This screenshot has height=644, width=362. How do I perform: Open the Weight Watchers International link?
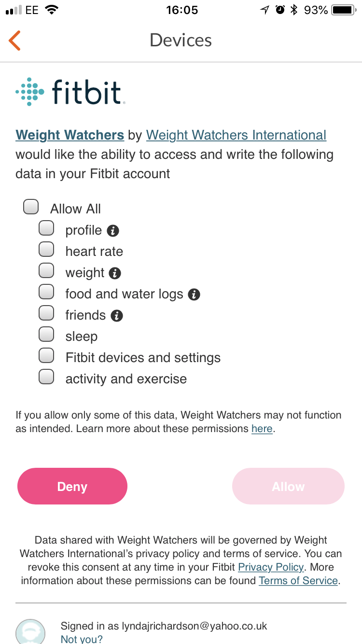point(236,135)
